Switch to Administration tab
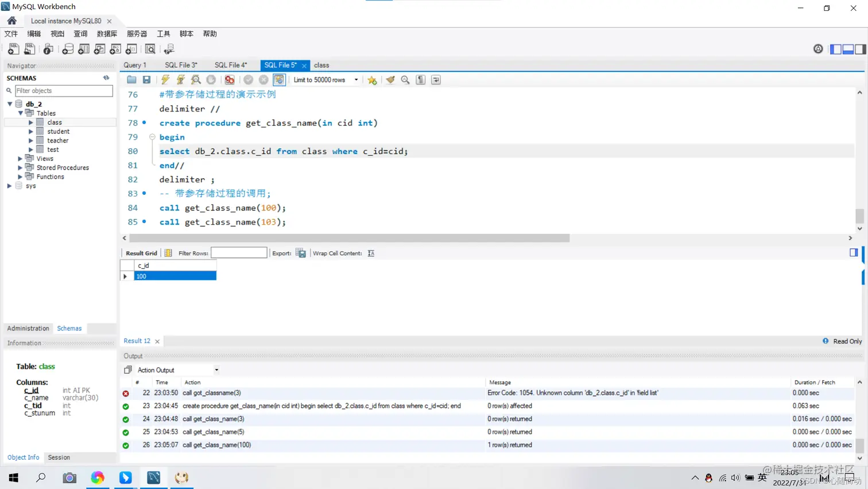The width and height of the screenshot is (868, 489). 28,329
